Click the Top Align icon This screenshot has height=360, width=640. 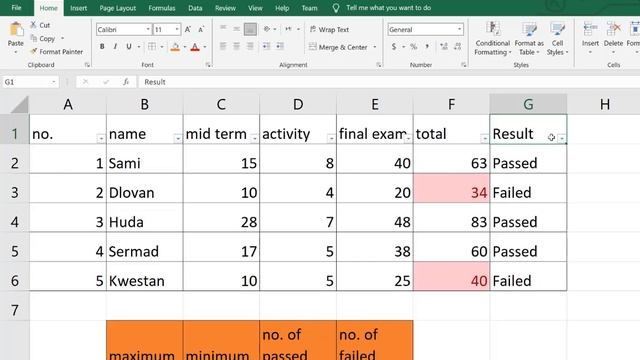pyautogui.click(x=223, y=29)
